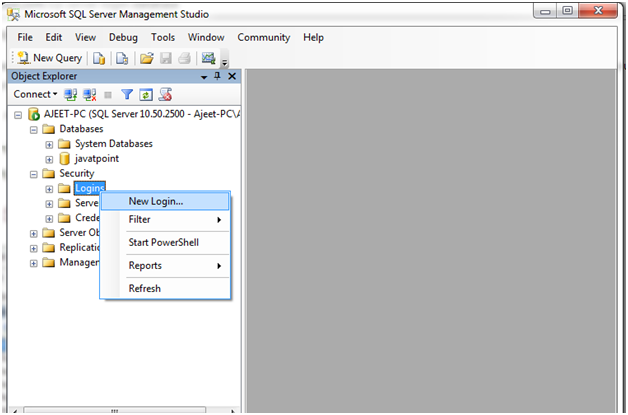Close the Object Explorer panel

click(x=232, y=76)
